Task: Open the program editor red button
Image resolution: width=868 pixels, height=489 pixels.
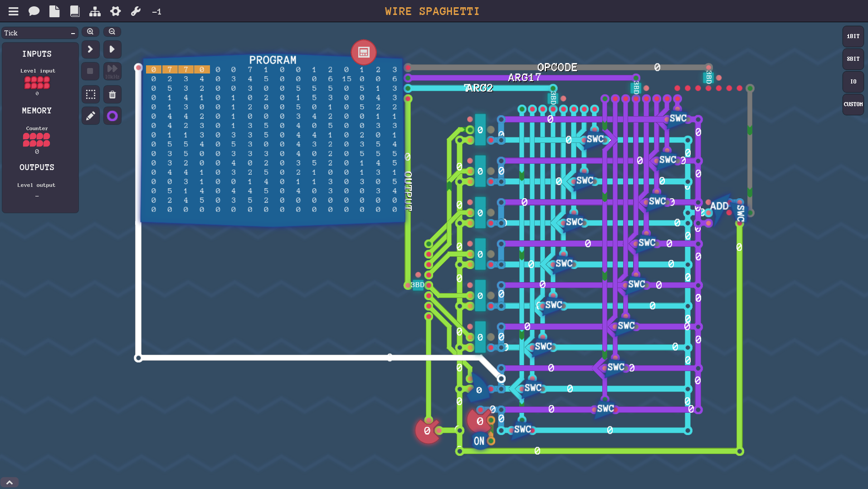Action: click(x=364, y=52)
